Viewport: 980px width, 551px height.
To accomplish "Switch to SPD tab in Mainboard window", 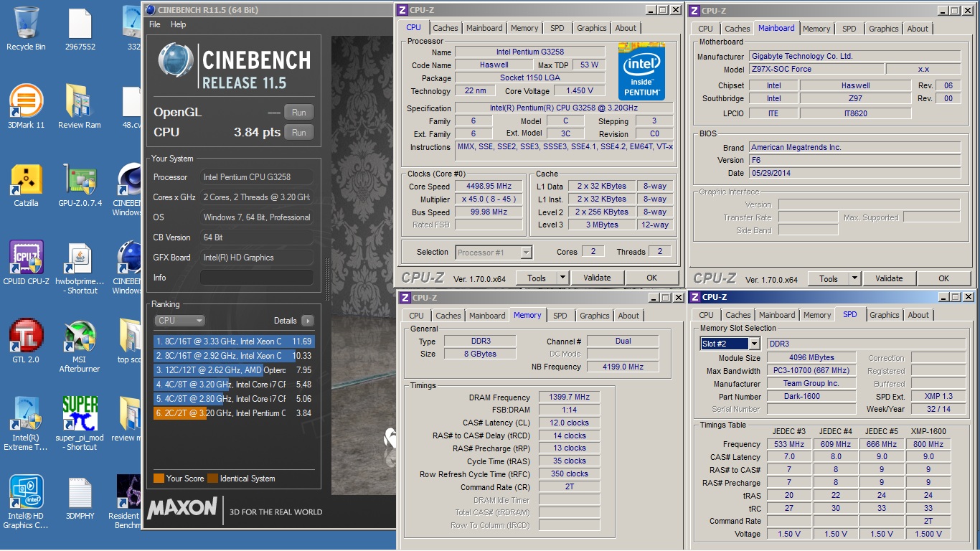I will point(849,29).
